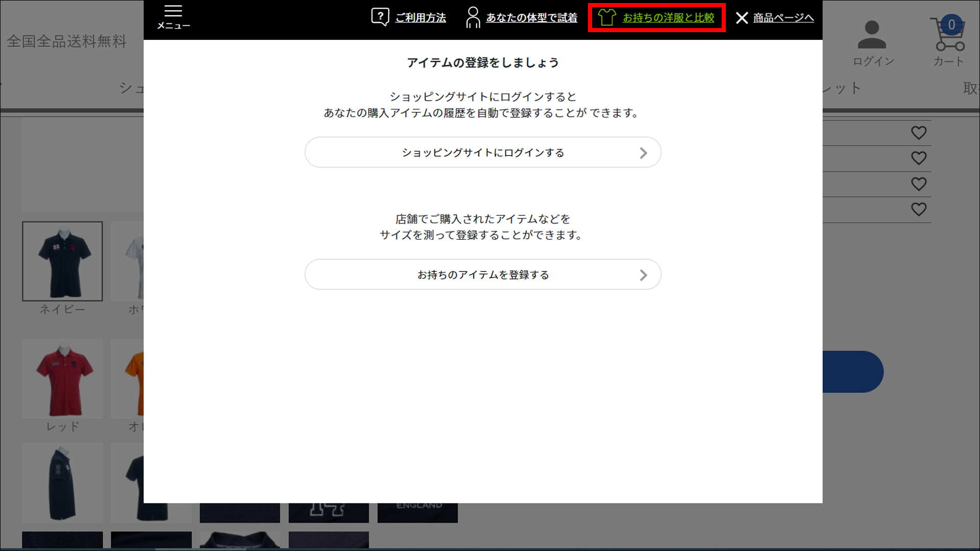The width and height of the screenshot is (980, 551).
Task: Toggle the topmost heart favorite icon
Action: (918, 133)
